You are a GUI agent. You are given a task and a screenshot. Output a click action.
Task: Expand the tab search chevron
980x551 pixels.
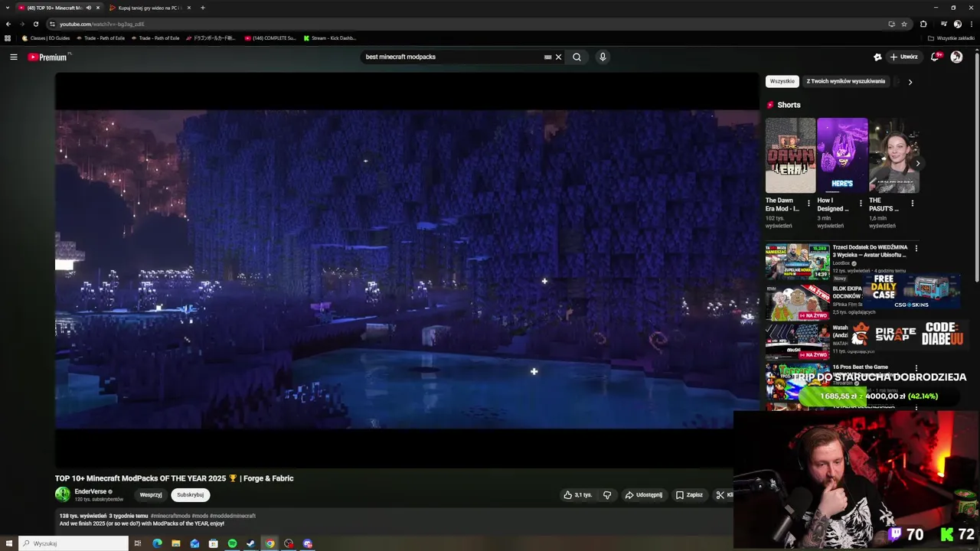click(8, 8)
